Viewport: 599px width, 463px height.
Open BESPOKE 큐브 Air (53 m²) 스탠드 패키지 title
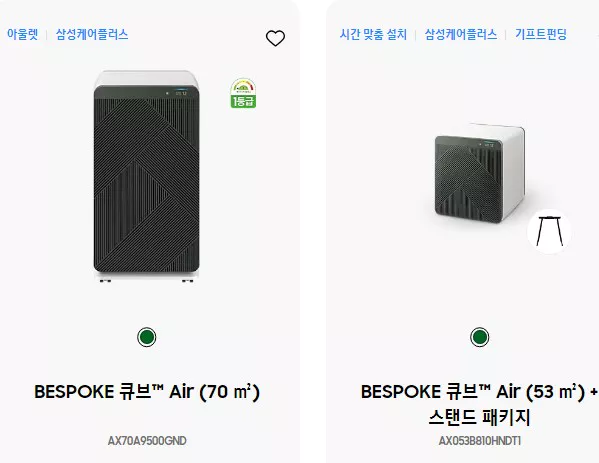point(479,404)
